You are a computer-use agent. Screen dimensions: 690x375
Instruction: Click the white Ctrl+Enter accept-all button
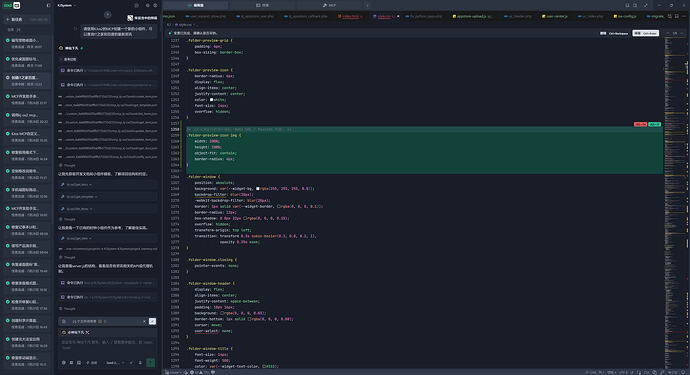(x=646, y=33)
